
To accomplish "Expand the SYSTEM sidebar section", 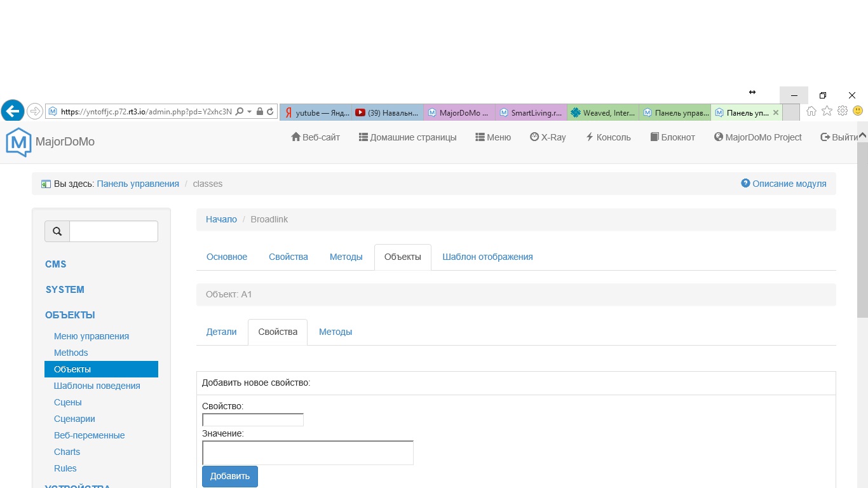I will [65, 290].
